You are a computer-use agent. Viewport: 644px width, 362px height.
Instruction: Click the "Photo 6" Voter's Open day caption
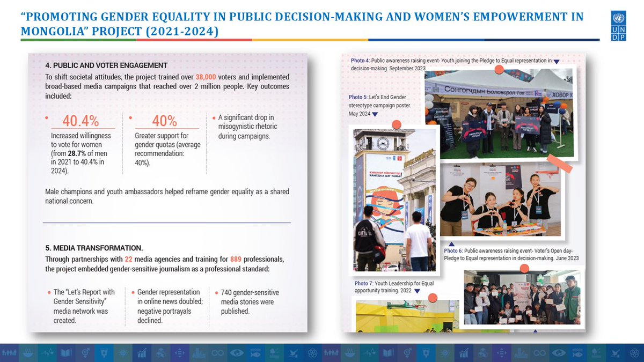coord(511,254)
